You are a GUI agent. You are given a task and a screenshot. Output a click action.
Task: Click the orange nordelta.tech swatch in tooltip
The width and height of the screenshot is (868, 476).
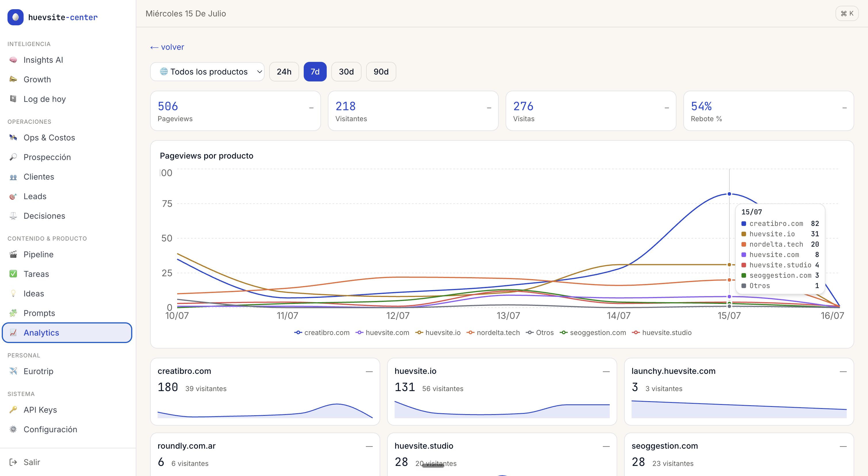coord(744,244)
